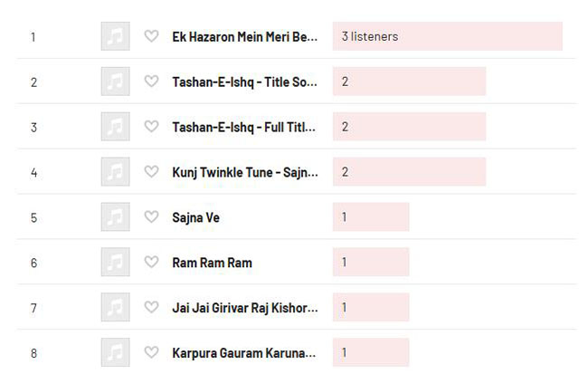Toggle heart for Tashan-E-Ishq - Title So...
The width and height of the screenshot is (588, 374).
click(x=151, y=82)
